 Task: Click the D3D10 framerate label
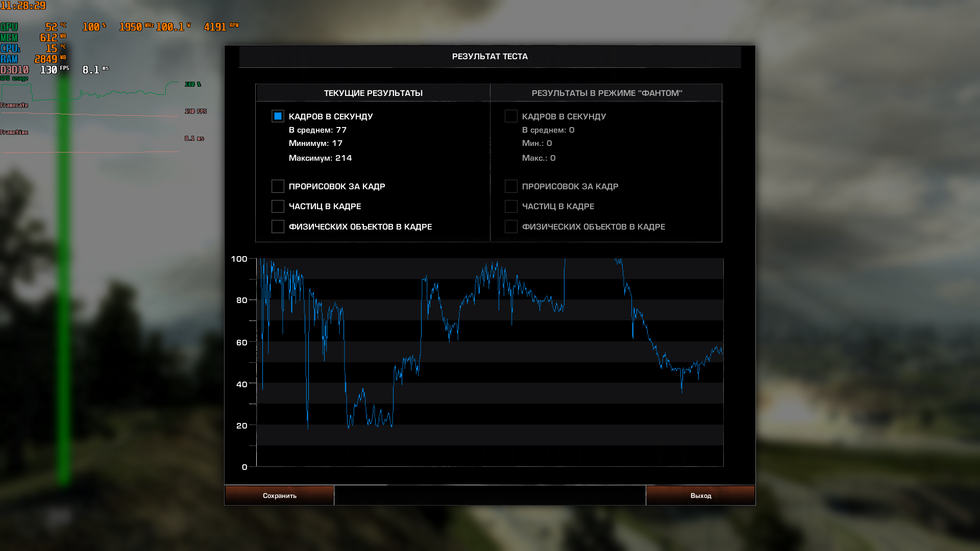[x=14, y=70]
